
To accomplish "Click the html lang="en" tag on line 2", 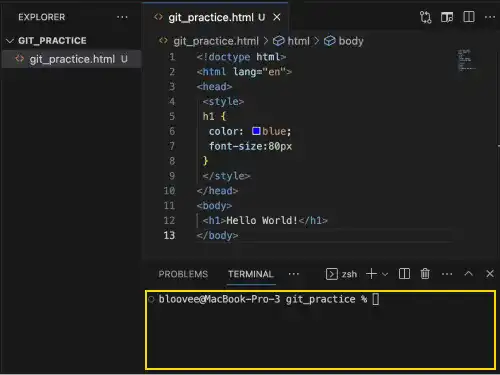I will coord(244,72).
